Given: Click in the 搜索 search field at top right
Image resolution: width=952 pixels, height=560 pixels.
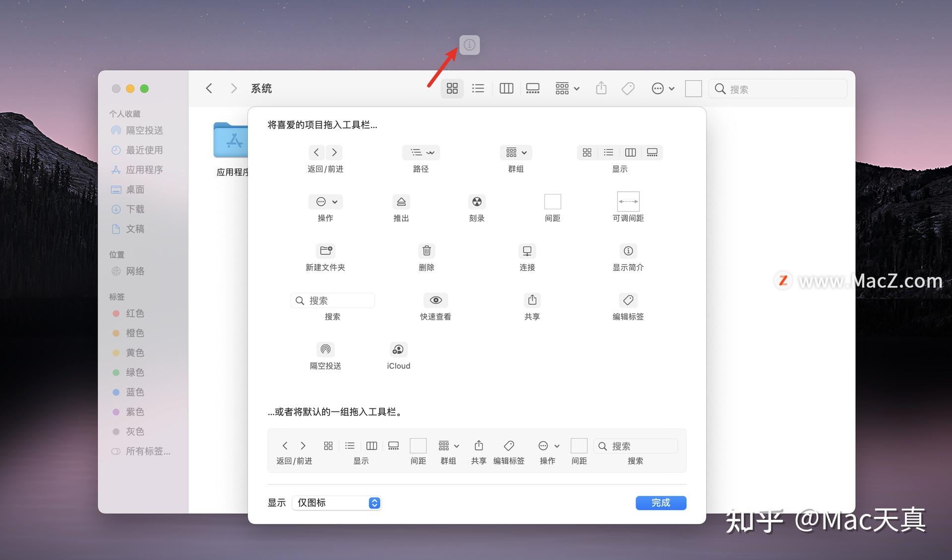Looking at the screenshot, I should coord(777,89).
